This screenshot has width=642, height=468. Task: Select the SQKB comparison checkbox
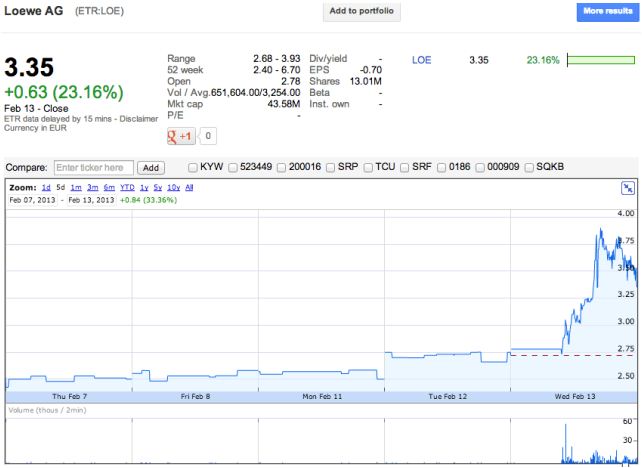coord(528,167)
